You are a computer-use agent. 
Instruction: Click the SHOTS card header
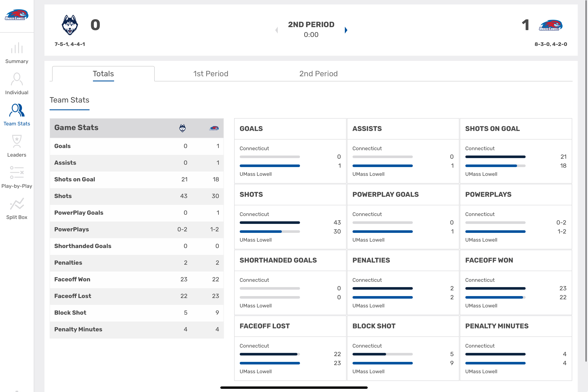[x=290, y=194]
